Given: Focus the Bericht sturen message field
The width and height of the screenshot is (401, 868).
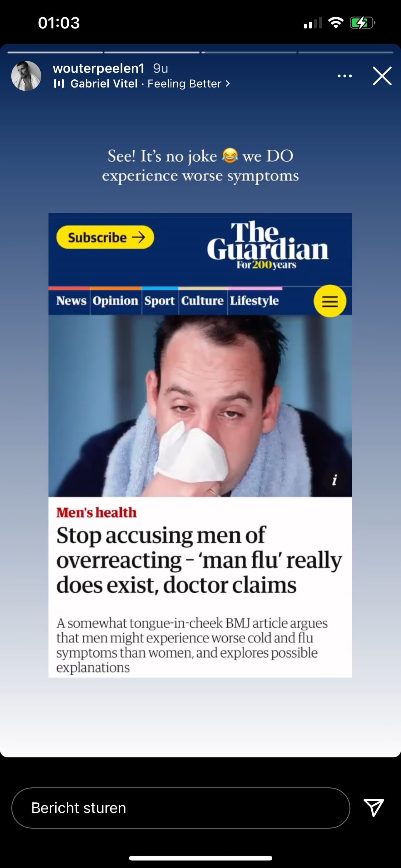Looking at the screenshot, I should click(x=181, y=808).
